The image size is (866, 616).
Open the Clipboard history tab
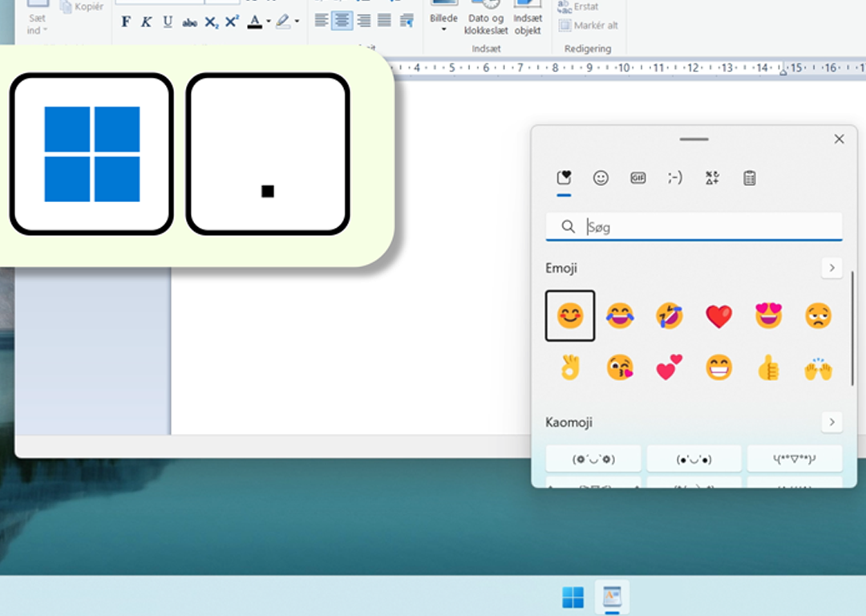pyautogui.click(x=750, y=178)
